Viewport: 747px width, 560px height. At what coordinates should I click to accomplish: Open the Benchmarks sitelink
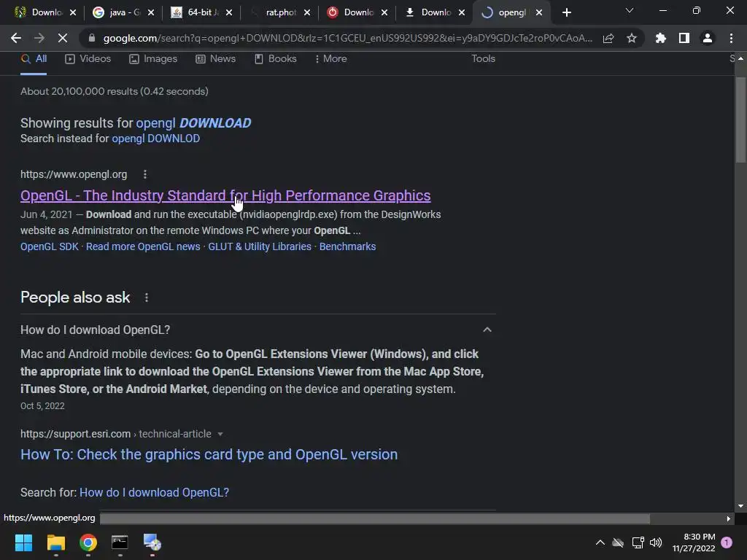coord(347,246)
